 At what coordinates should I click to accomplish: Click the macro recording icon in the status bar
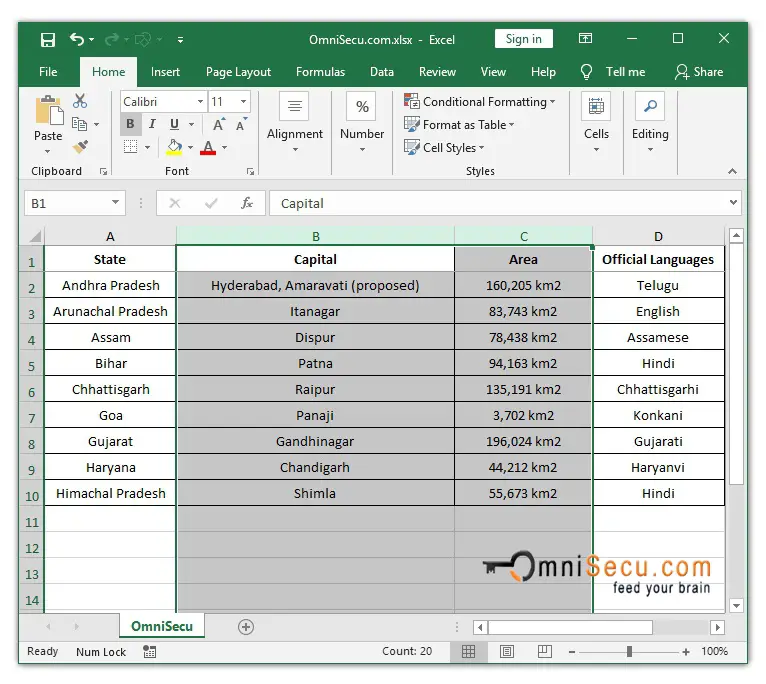[x=149, y=652]
